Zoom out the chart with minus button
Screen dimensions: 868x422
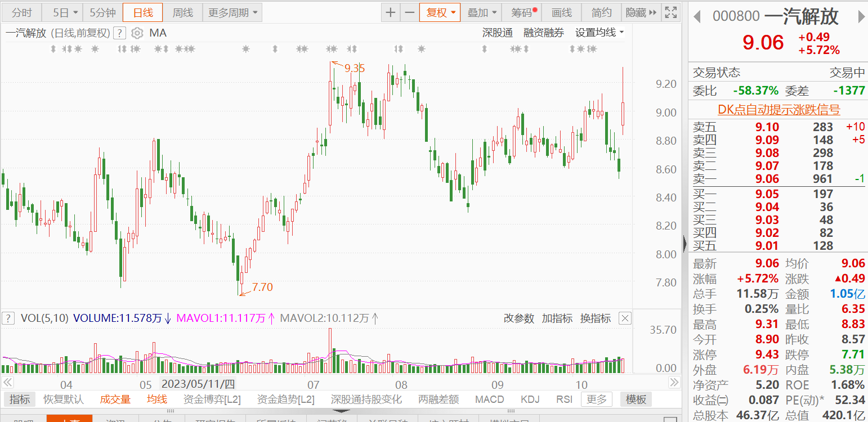pyautogui.click(x=409, y=12)
